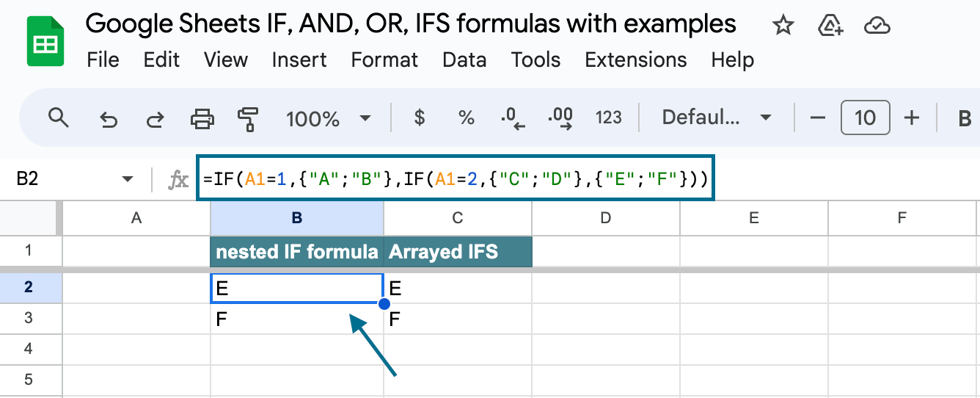Format the cell as percent

(467, 117)
